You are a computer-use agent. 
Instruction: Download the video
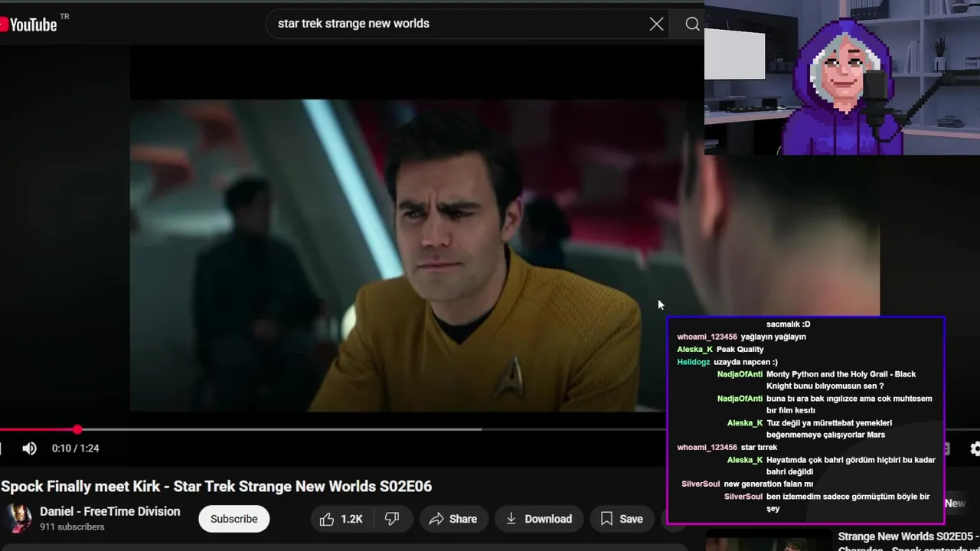[539, 519]
